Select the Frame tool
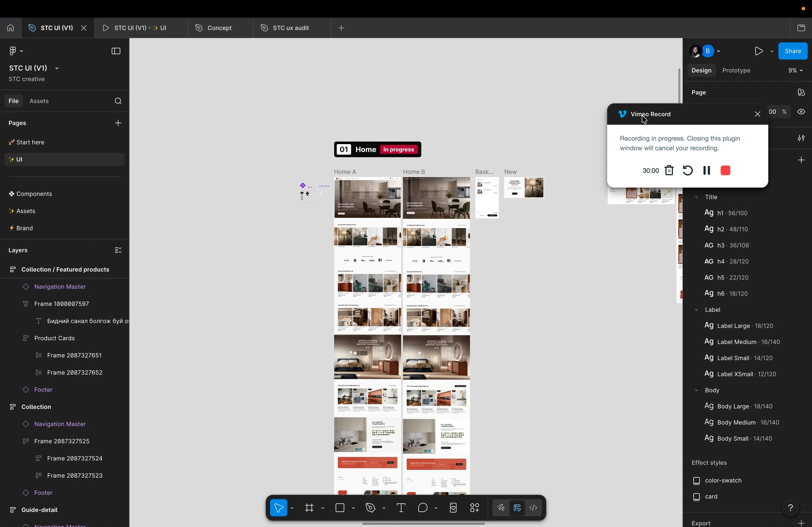Viewport: 812px width, 527px height. pyautogui.click(x=309, y=508)
